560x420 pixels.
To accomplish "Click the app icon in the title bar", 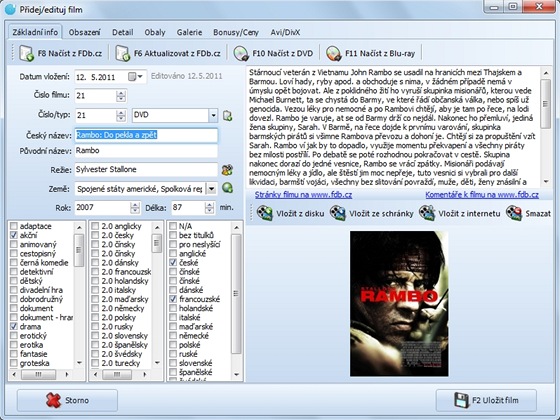I will [x=10, y=9].
